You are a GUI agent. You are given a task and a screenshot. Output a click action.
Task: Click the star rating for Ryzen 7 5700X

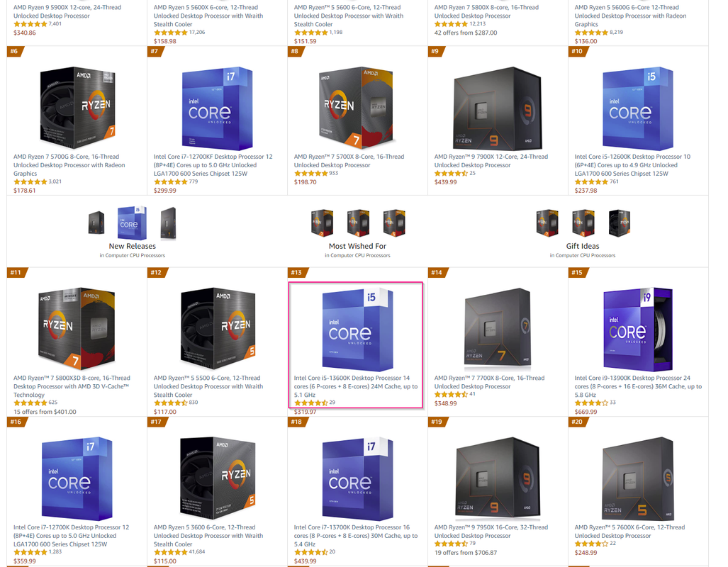(x=310, y=173)
